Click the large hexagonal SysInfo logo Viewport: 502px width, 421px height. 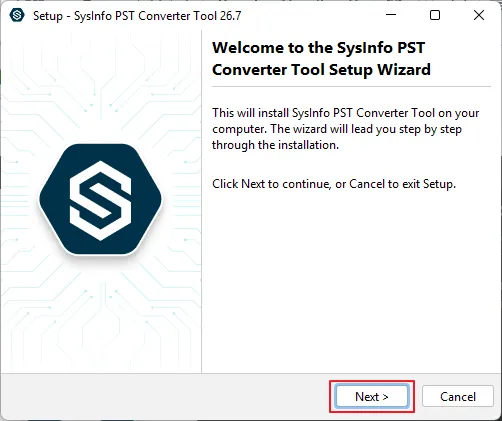(100, 199)
